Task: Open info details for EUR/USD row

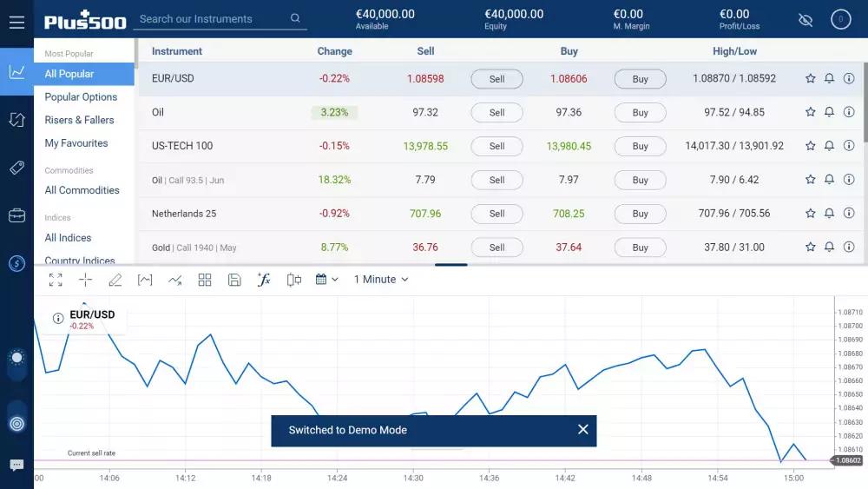Action: [x=849, y=79]
